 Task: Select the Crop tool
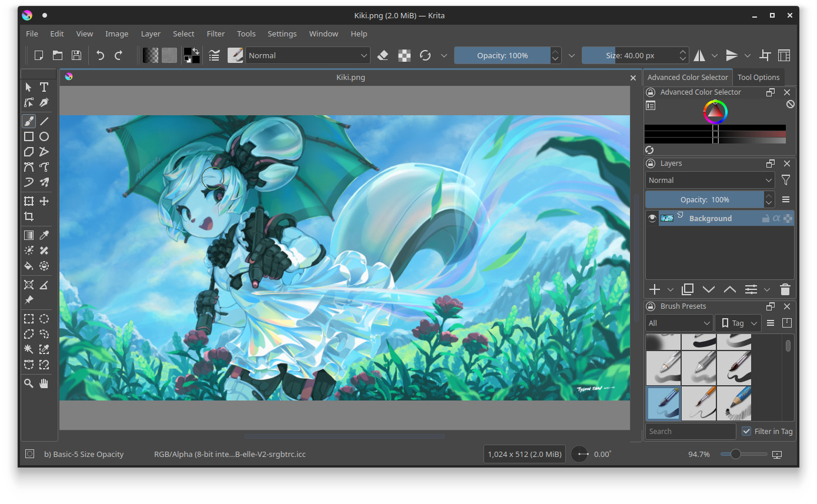click(28, 216)
